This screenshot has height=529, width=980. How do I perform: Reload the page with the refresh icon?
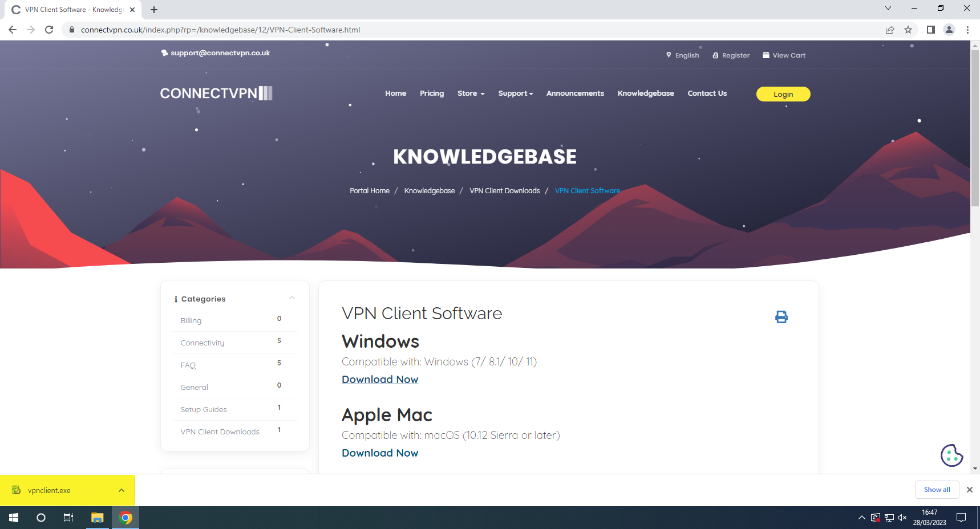[49, 30]
